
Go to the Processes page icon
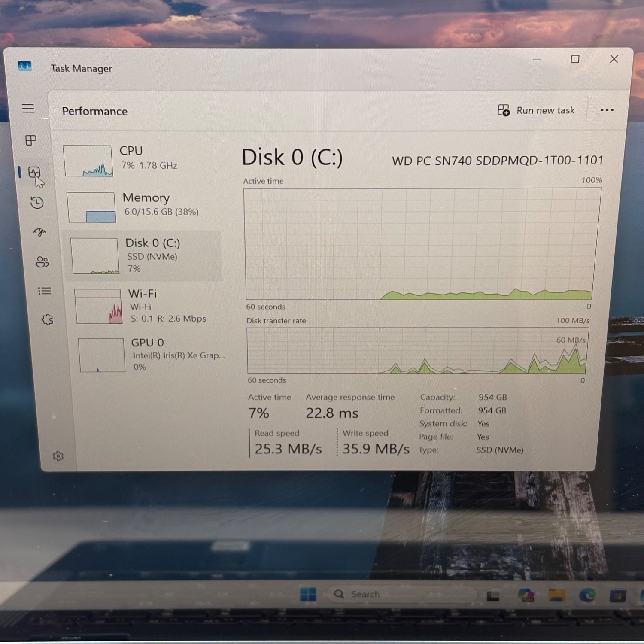pos(31,140)
